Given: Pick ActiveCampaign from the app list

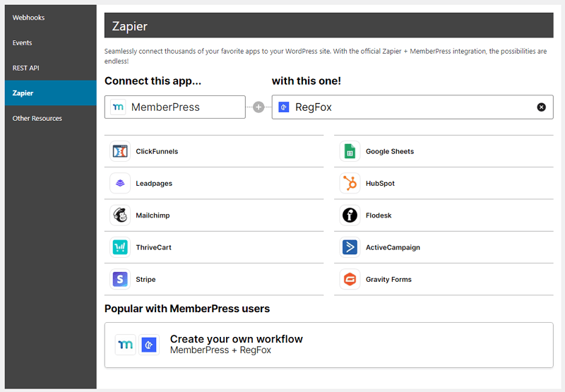Looking at the screenshot, I should (x=444, y=247).
